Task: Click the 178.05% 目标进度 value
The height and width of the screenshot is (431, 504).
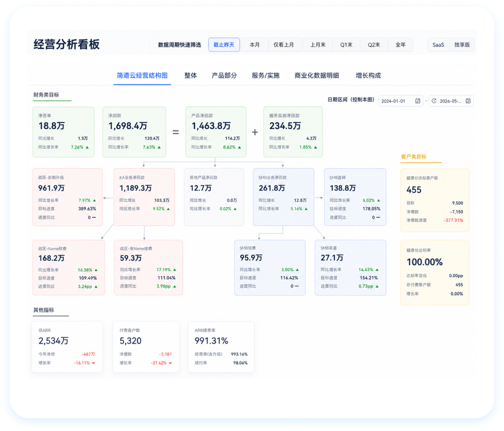Action: 371,209
